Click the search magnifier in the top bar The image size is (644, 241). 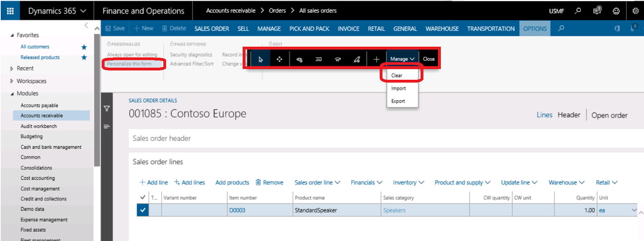[x=578, y=11]
